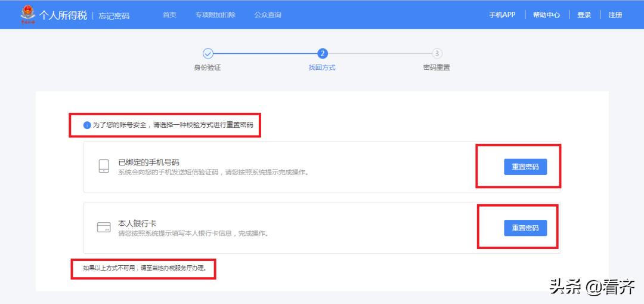The width and height of the screenshot is (644, 304).
Task: Click the phone icon beside 已绑定的手机号码
Action: [x=104, y=166]
